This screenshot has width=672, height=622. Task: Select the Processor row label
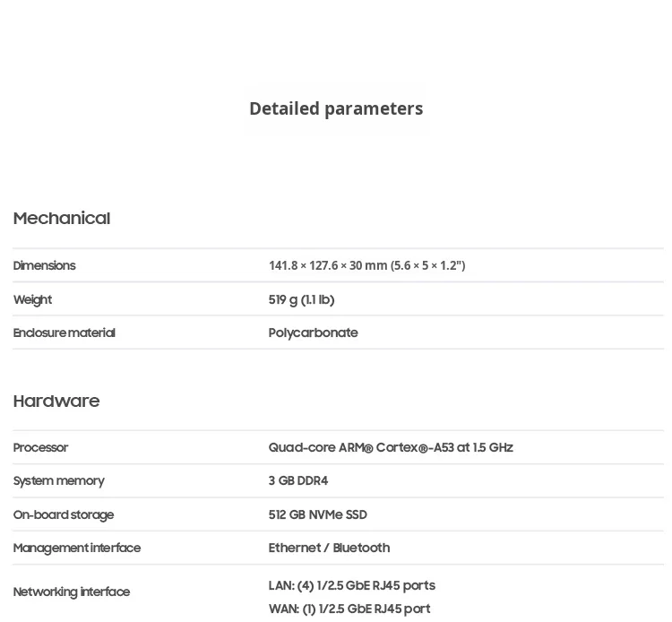pyautogui.click(x=41, y=448)
